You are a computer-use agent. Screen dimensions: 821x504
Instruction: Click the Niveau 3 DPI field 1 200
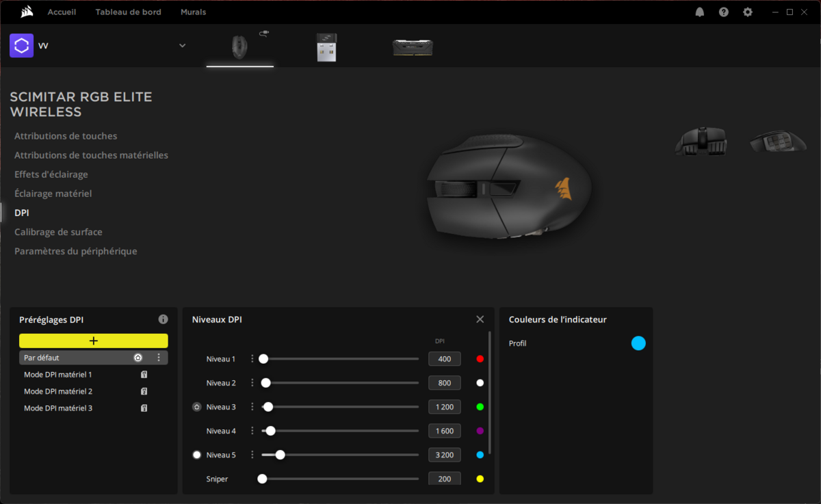[445, 407]
